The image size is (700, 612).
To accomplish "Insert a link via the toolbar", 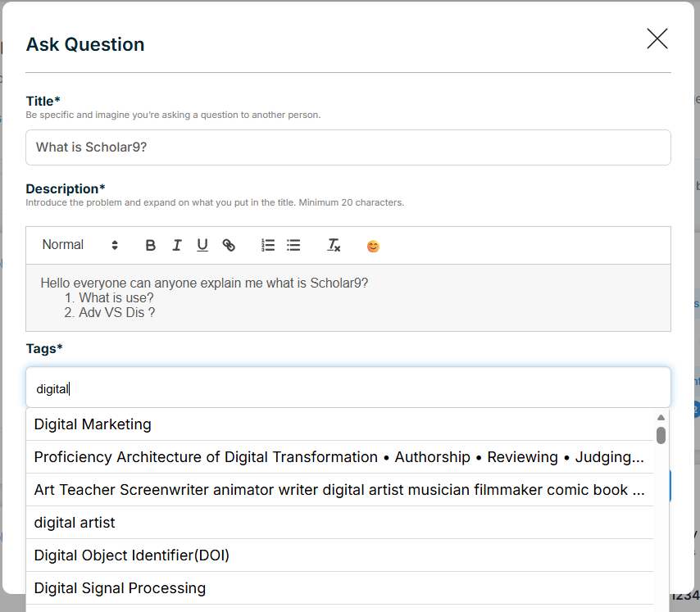I will [229, 245].
